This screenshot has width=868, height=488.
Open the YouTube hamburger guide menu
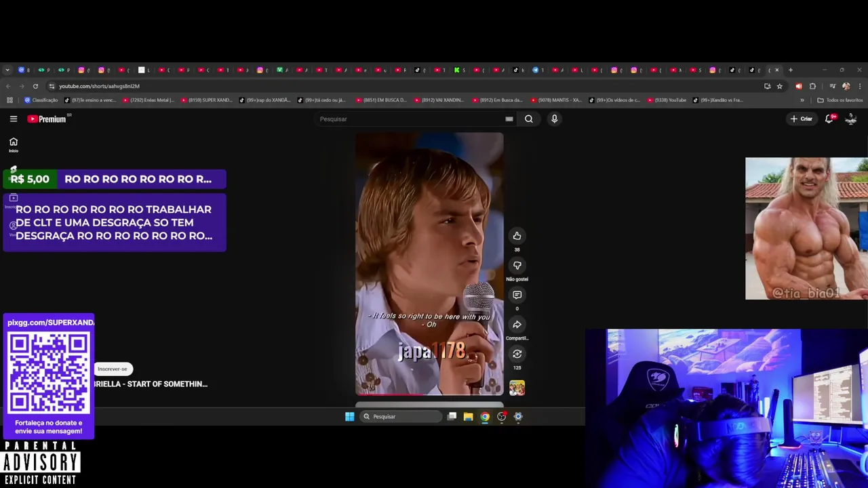[14, 119]
